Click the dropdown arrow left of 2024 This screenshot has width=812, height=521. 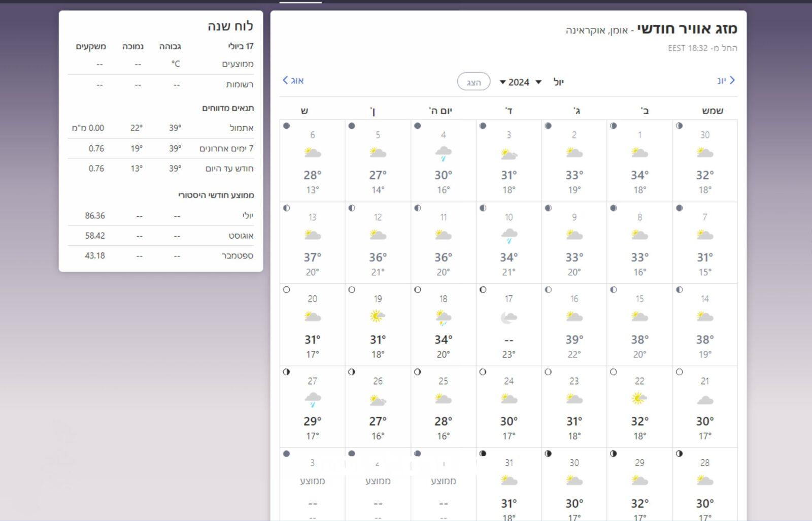[x=502, y=82]
